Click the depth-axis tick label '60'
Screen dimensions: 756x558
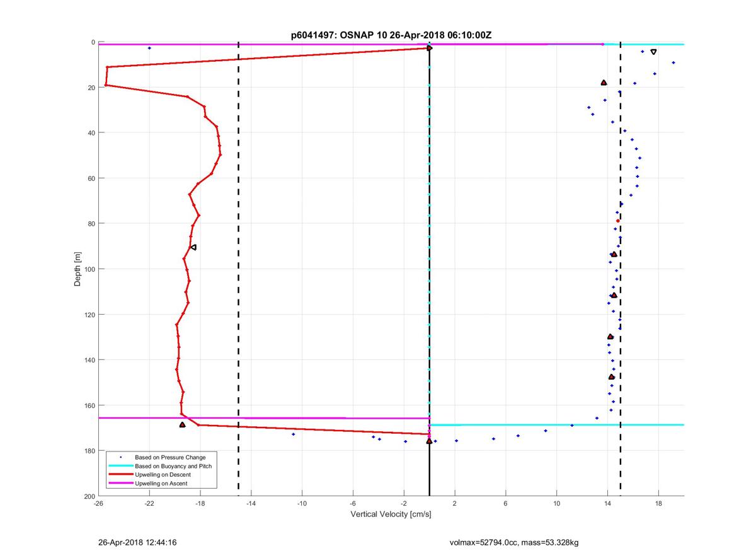tap(91, 178)
